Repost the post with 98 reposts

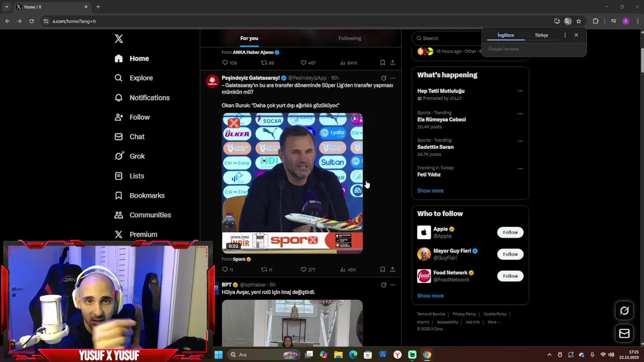[267, 63]
